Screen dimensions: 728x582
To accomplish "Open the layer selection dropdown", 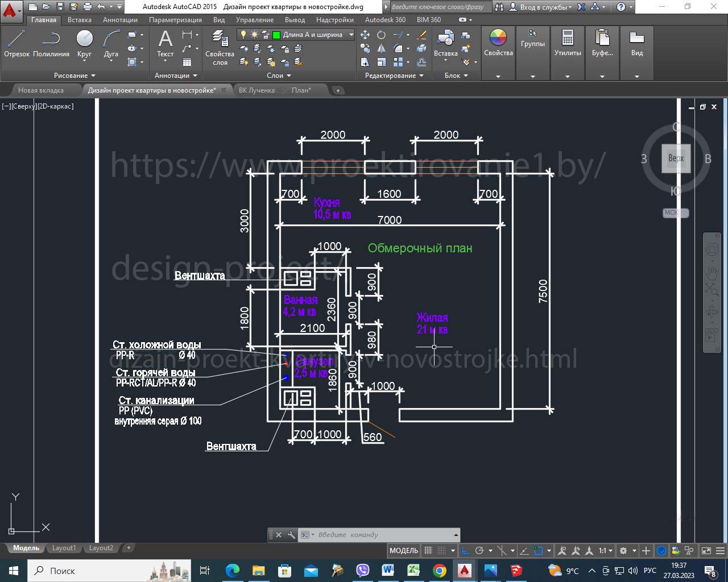I will tap(351, 35).
